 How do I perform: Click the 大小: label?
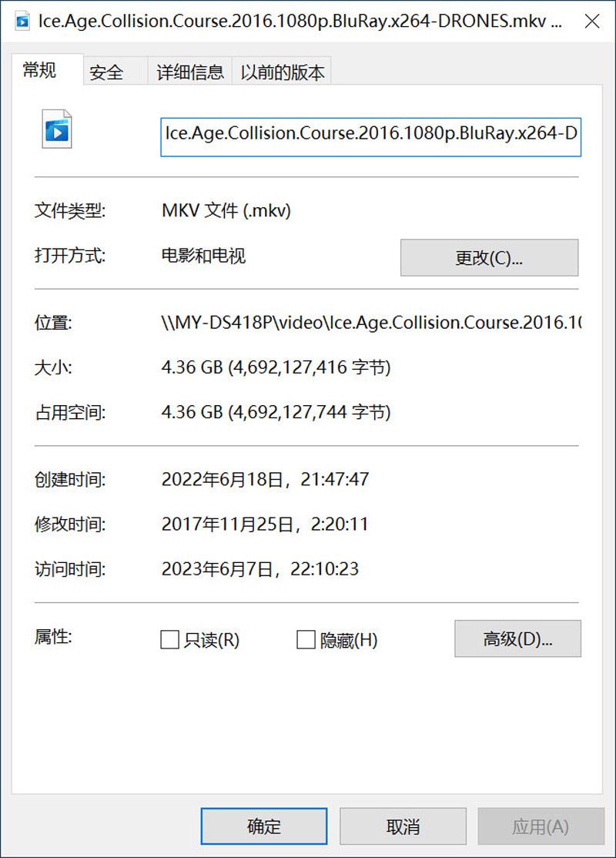tap(53, 367)
